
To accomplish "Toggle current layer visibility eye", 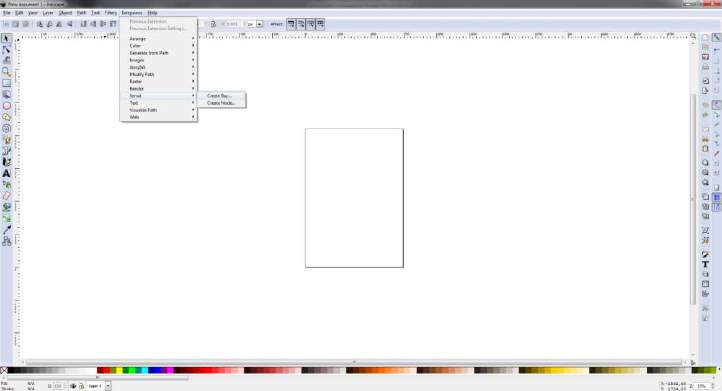I will (x=73, y=386).
